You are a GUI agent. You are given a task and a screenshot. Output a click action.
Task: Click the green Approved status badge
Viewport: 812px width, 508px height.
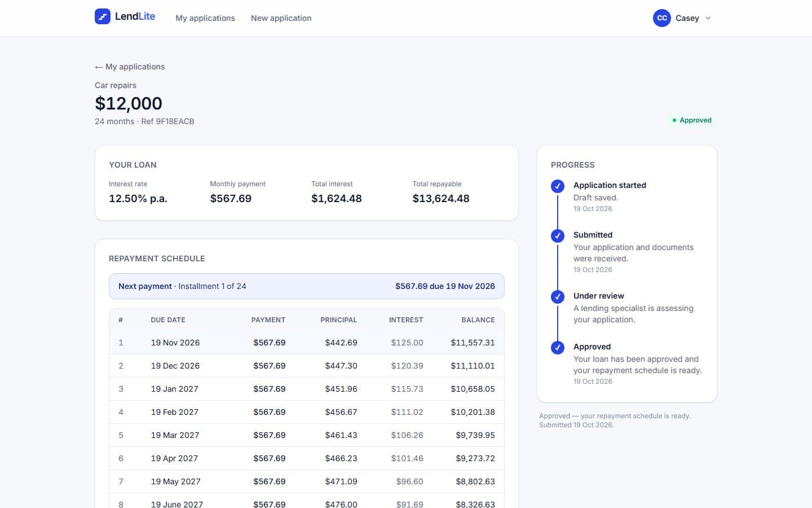[x=692, y=120]
